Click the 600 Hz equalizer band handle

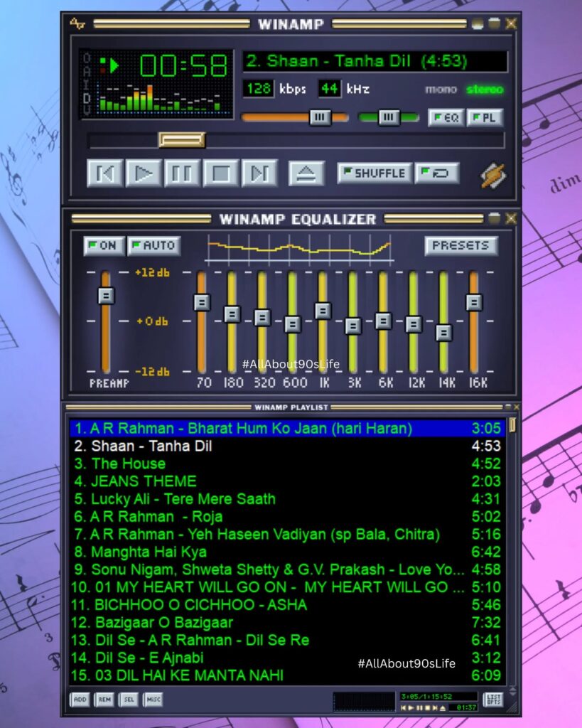click(292, 324)
